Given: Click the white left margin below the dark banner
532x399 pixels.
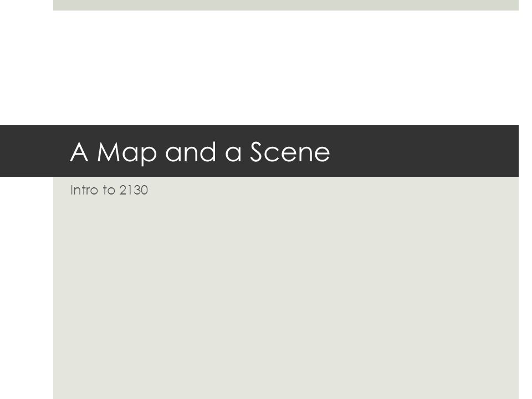Looking at the screenshot, I should pyautogui.click(x=27, y=288).
